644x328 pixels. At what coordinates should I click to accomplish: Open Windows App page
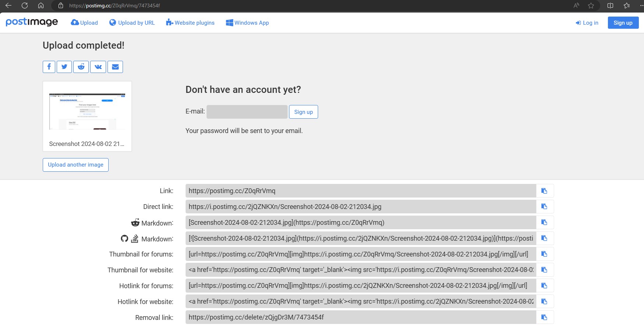247,22
